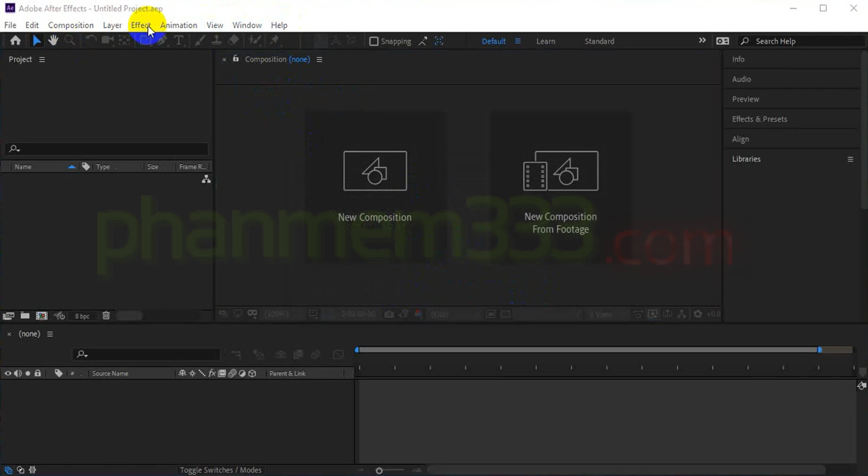Select the Zoom magnifier tool
The image size is (868, 476).
click(x=70, y=41)
